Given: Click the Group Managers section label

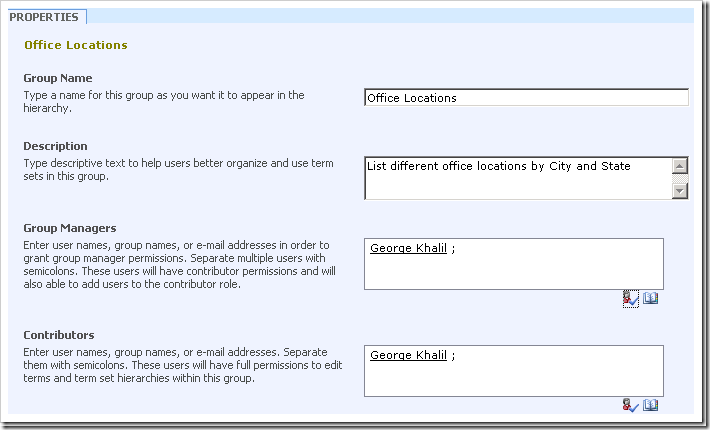Looking at the screenshot, I should click(70, 228).
